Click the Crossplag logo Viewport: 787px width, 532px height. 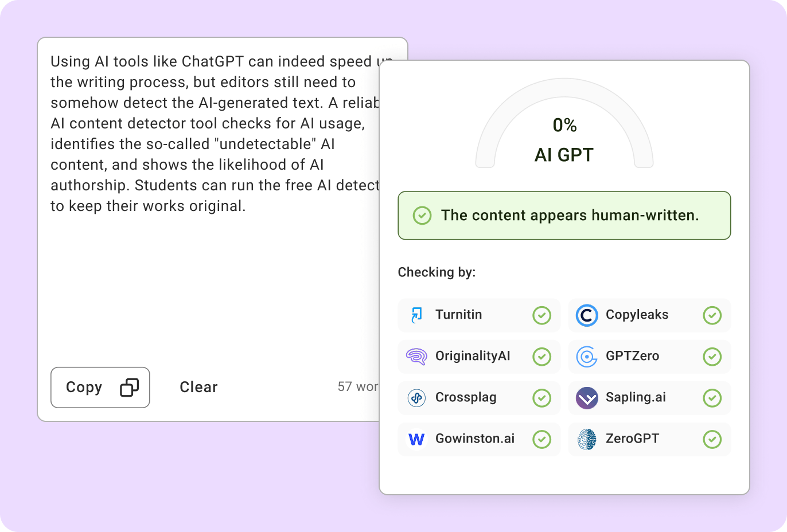[416, 397]
